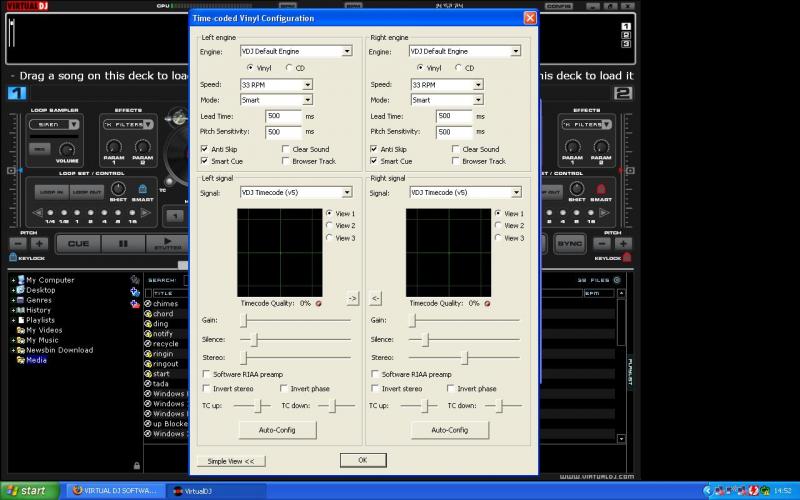800x500 pixels.
Task: Select the Desktop folder in browser
Action: (41, 290)
